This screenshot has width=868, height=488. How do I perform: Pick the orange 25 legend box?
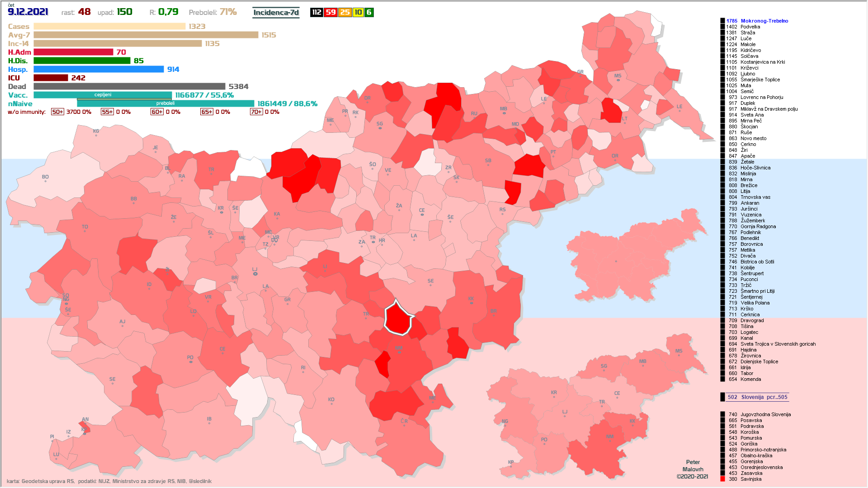(345, 12)
